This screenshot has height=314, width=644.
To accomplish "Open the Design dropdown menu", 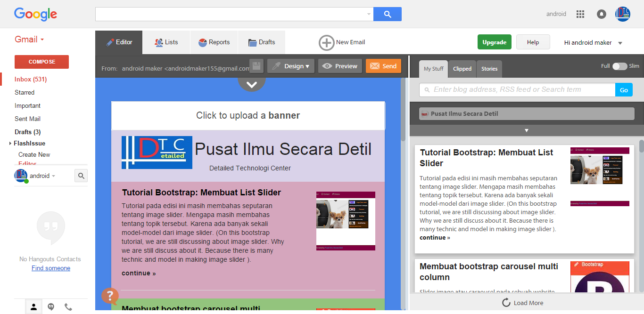I will 291,66.
